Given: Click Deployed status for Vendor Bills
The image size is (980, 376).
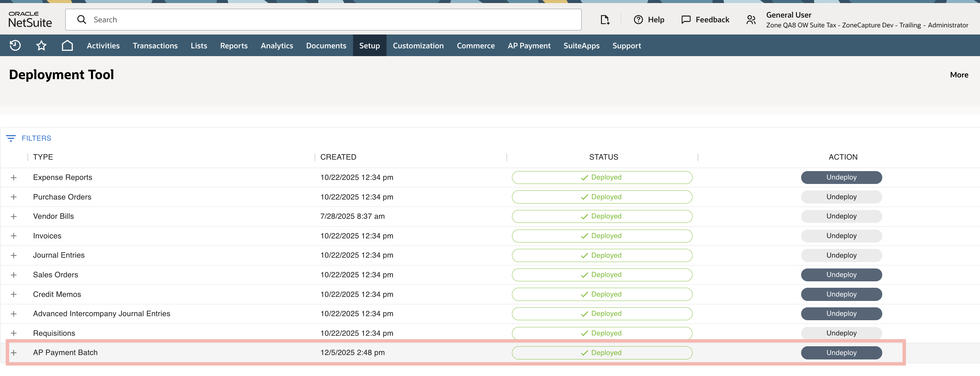Looking at the screenshot, I should pyautogui.click(x=602, y=216).
